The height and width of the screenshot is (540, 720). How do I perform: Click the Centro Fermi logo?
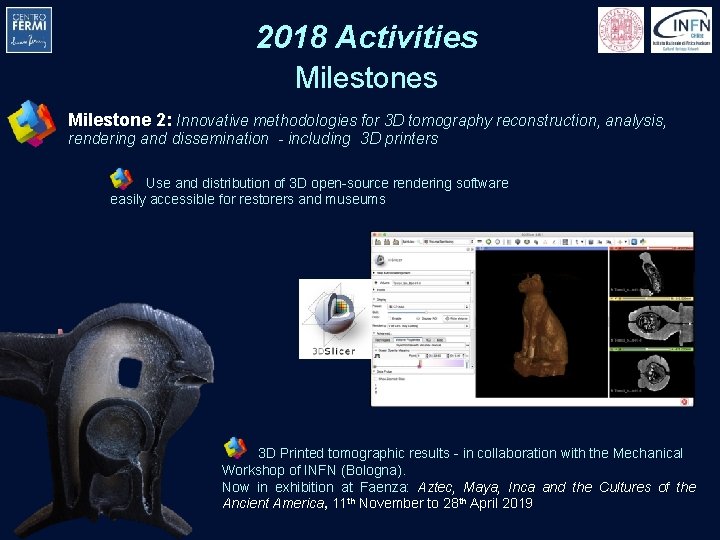tap(29, 30)
